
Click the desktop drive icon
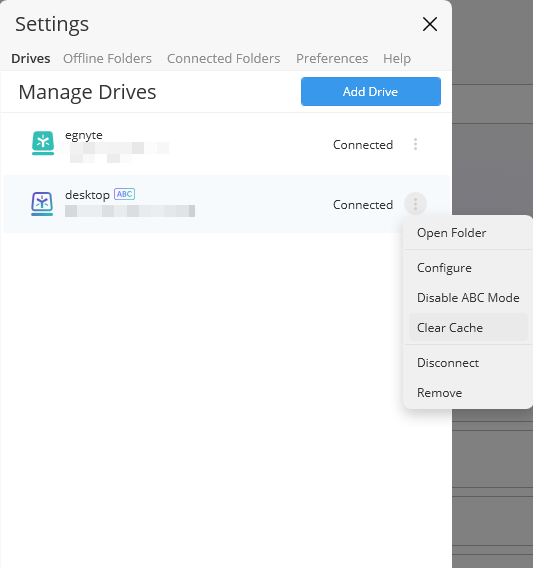42,204
